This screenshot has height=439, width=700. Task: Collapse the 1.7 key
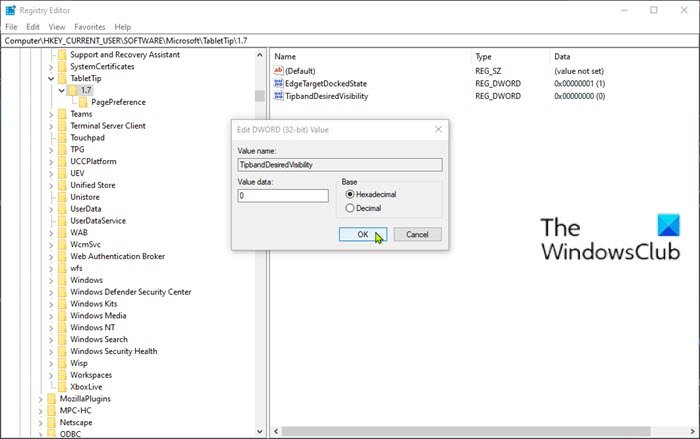62,91
